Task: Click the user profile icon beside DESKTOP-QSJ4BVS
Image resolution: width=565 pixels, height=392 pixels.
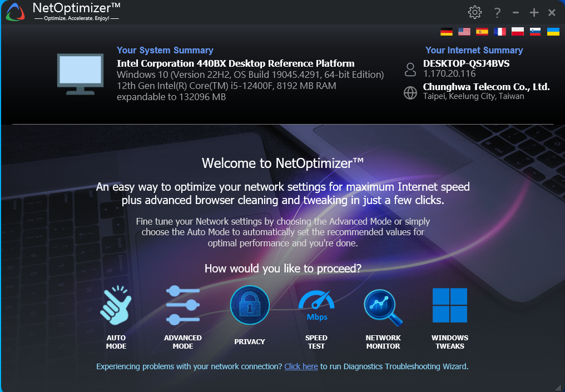Action: click(410, 69)
